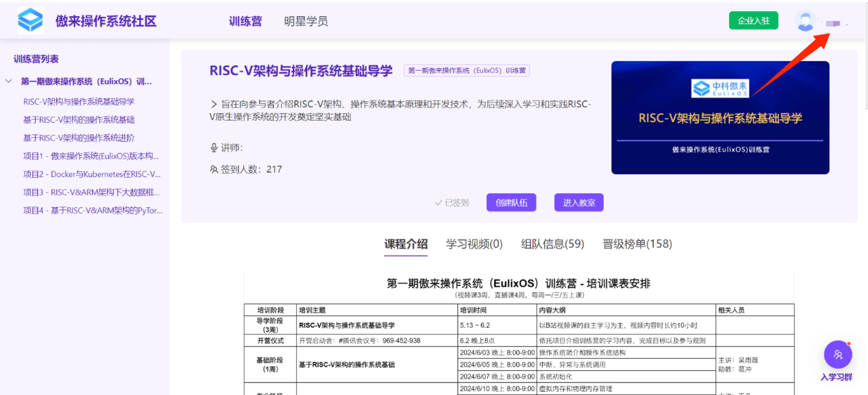Open the user avatar profile icon
The height and width of the screenshot is (395, 868).
pyautogui.click(x=805, y=21)
